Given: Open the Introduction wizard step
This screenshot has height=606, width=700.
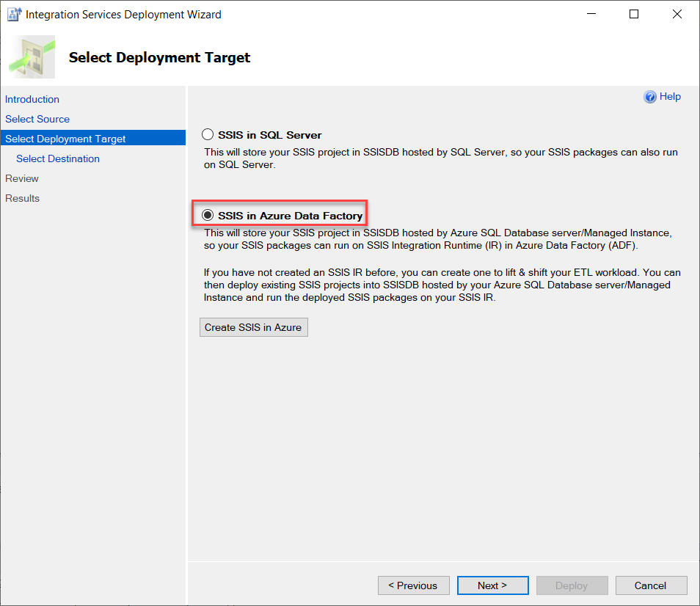Looking at the screenshot, I should [32, 99].
